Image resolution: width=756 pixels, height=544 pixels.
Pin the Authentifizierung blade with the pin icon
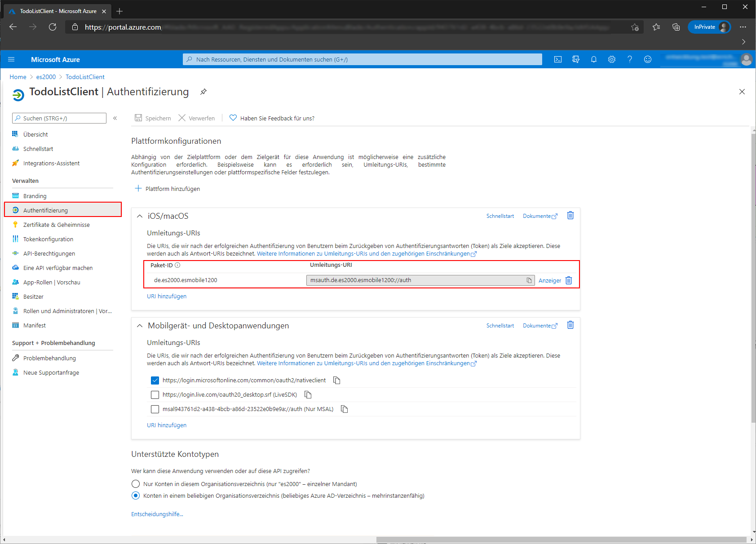(x=203, y=92)
